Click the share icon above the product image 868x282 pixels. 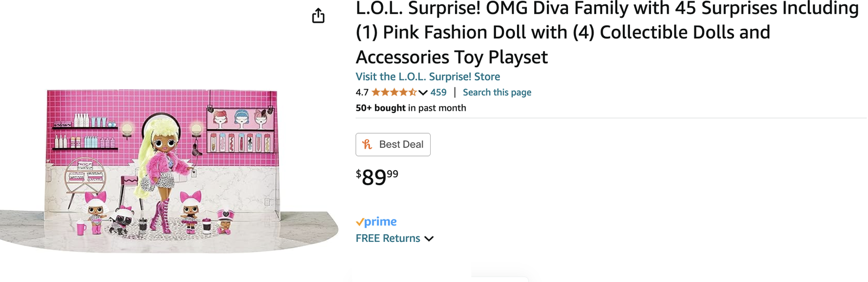coord(318,16)
